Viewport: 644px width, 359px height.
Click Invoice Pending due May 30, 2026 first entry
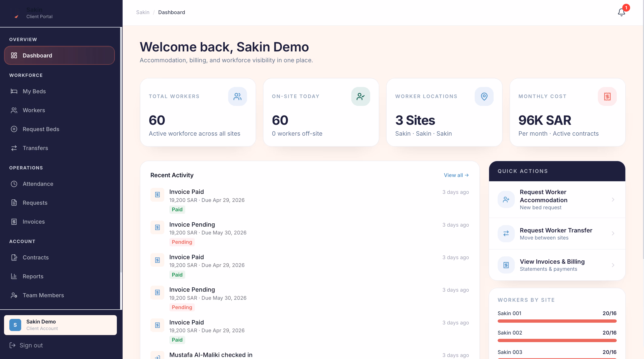tap(310, 233)
